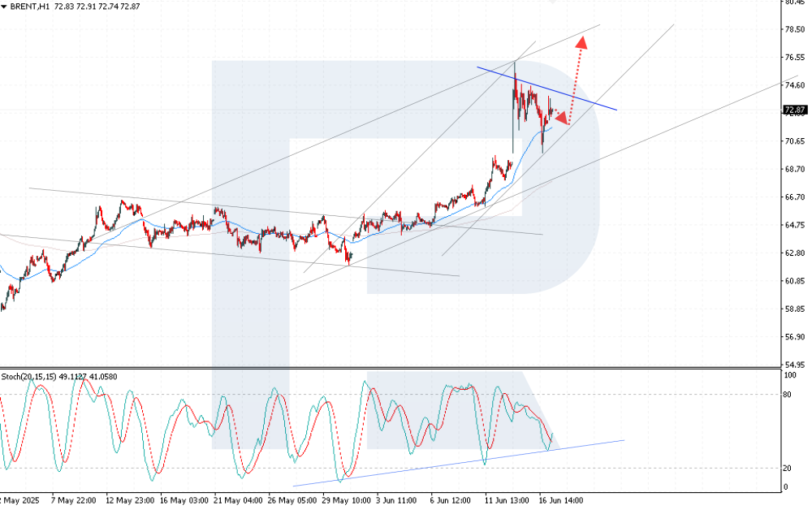
Task: Click the large red upward forecast arrowhead
Action: 581,41
